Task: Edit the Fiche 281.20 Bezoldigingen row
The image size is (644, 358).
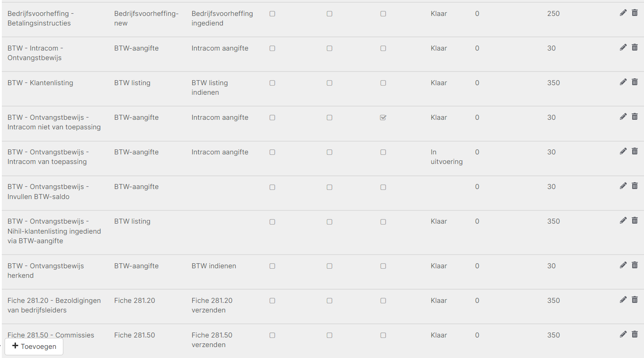Action: pos(623,300)
